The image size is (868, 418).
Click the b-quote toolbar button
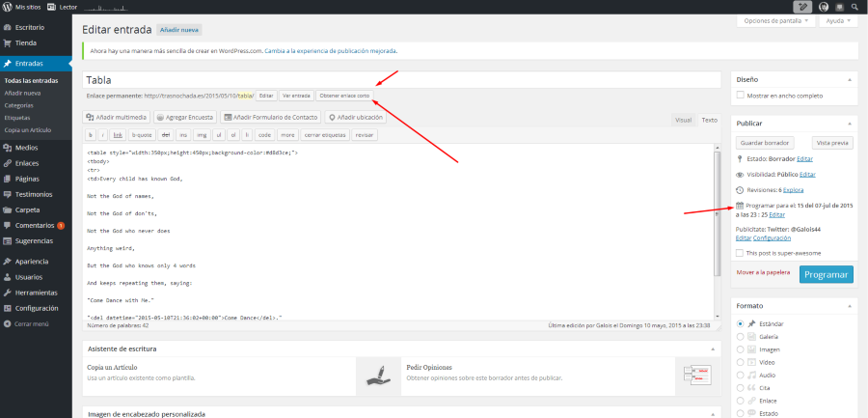[142, 135]
